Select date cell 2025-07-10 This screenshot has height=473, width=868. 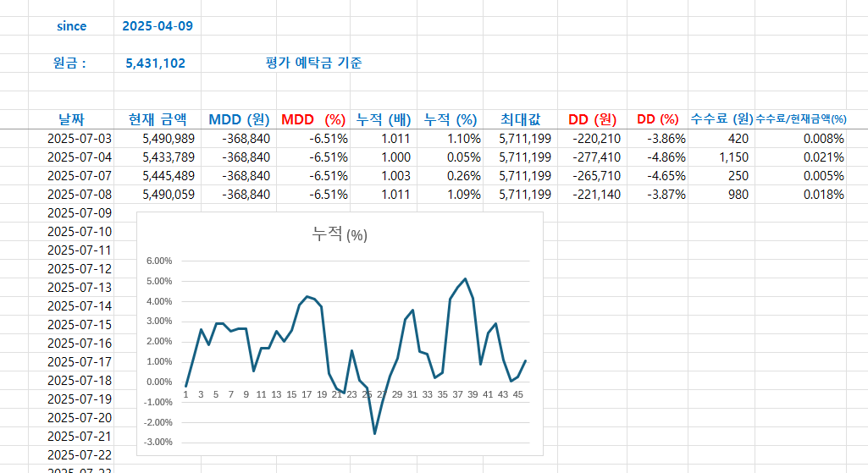click(x=71, y=232)
